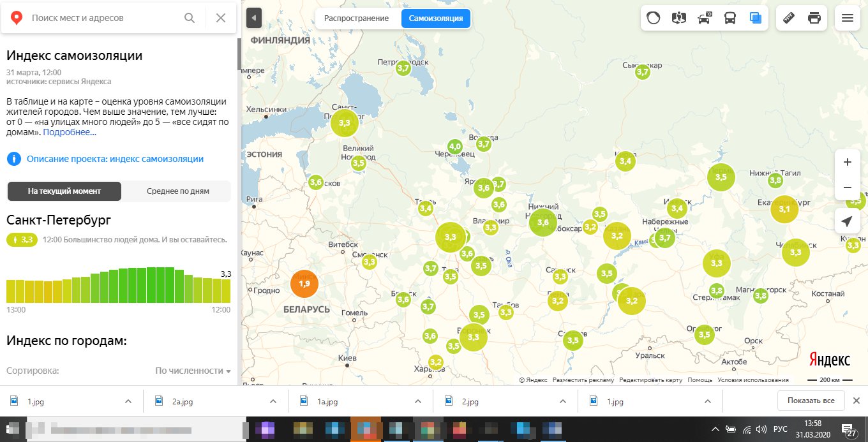Zoom in the map with plus

pos(848,162)
